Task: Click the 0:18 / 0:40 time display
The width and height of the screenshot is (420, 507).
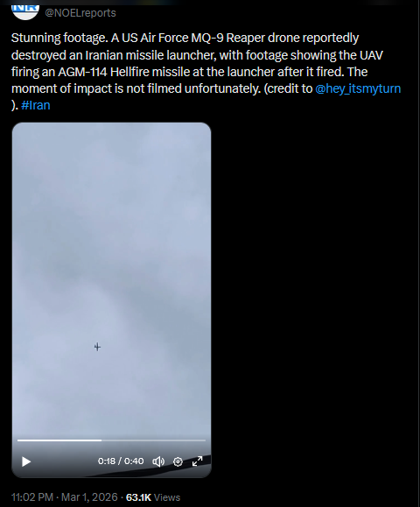Action: pyautogui.click(x=121, y=461)
